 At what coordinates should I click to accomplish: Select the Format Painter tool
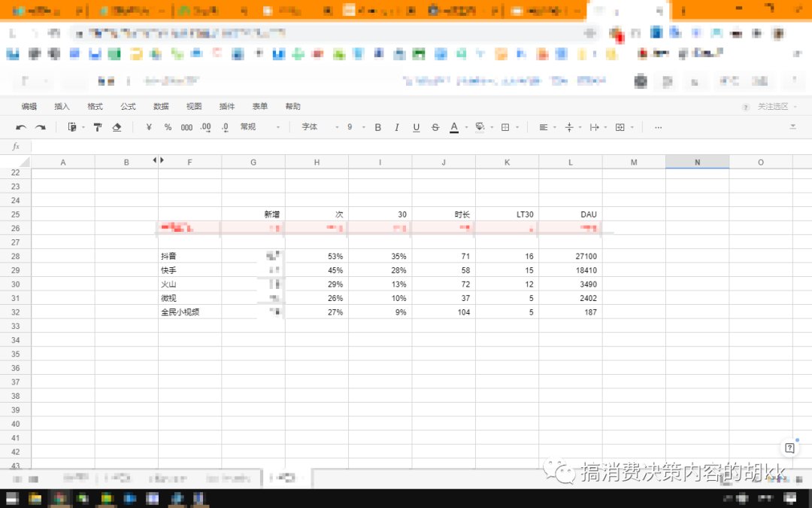[x=97, y=127]
